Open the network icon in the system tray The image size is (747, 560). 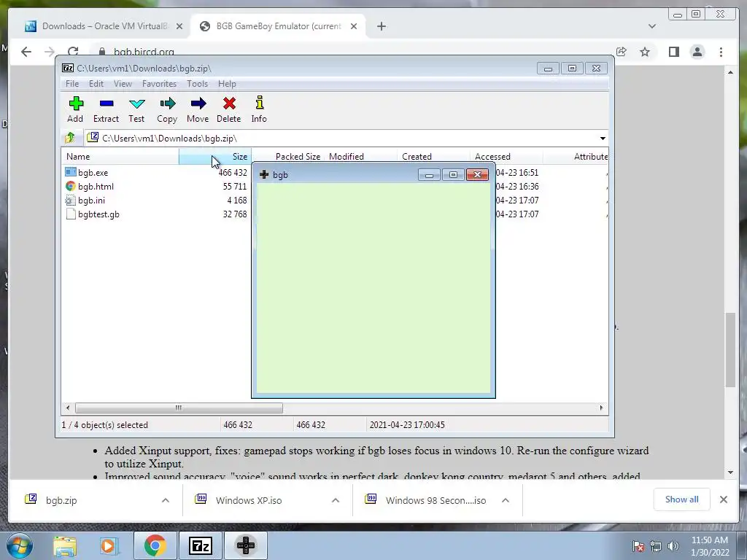pyautogui.click(x=656, y=546)
